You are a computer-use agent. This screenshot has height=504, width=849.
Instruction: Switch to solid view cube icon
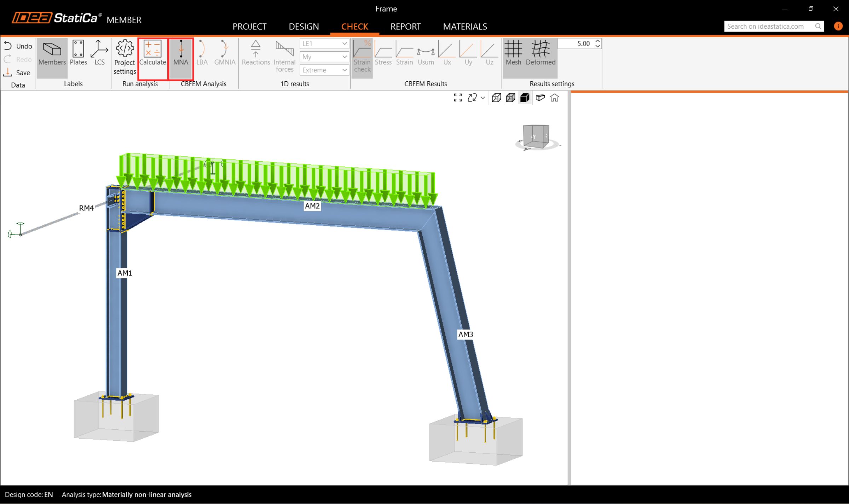525,98
